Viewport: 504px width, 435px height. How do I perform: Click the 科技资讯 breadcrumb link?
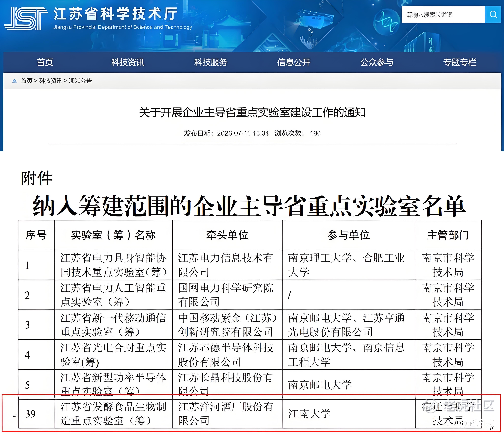tap(51, 81)
